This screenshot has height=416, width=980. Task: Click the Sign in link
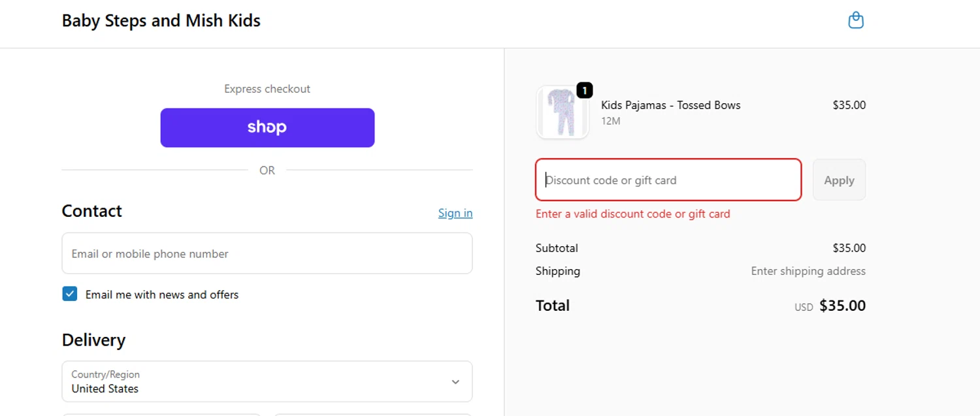pyautogui.click(x=455, y=213)
